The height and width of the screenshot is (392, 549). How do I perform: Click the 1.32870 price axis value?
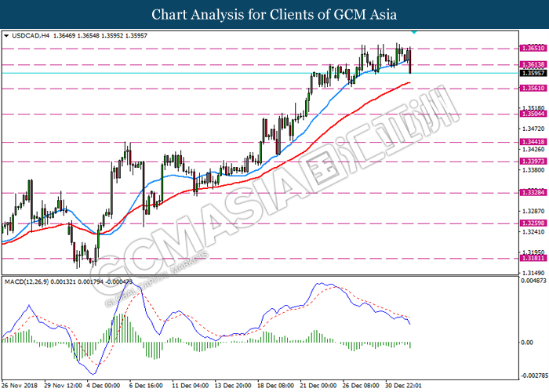[x=533, y=212]
